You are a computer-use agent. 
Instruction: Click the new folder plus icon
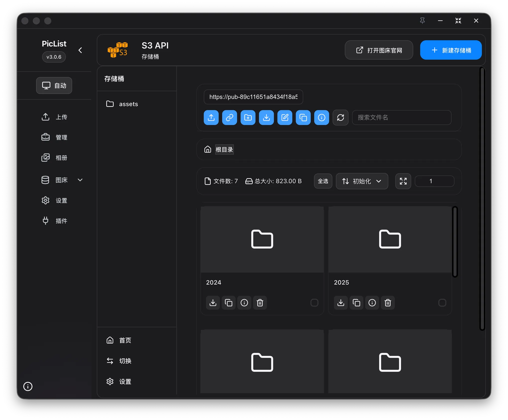248,118
